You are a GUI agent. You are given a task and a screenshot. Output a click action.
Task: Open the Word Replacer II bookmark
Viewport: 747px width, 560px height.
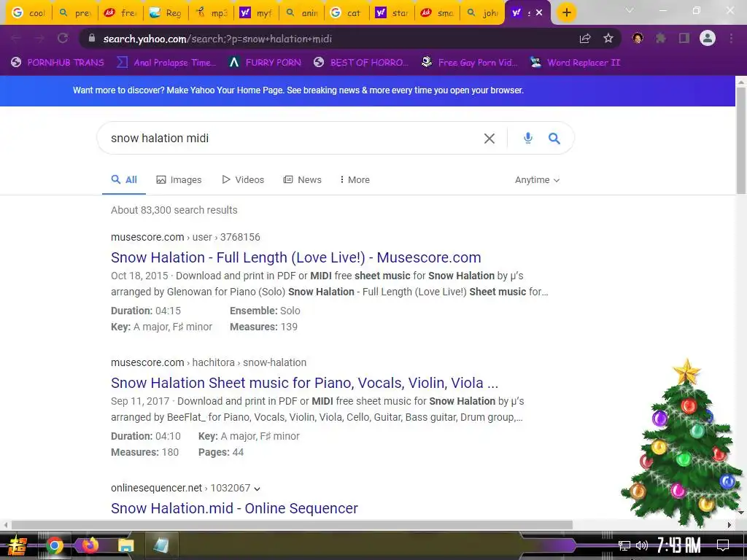pos(576,63)
